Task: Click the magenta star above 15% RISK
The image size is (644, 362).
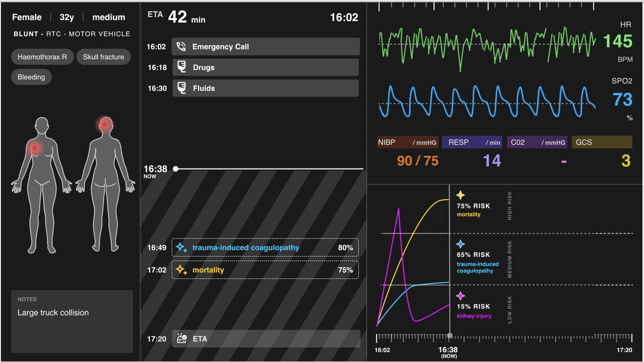Action: pos(460,296)
